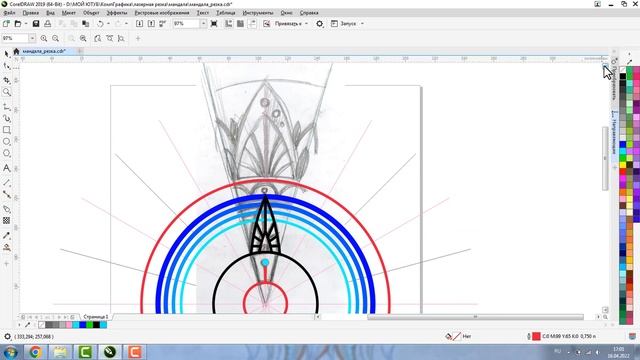Select the Transparency checkerboard tool

click(x=7, y=220)
